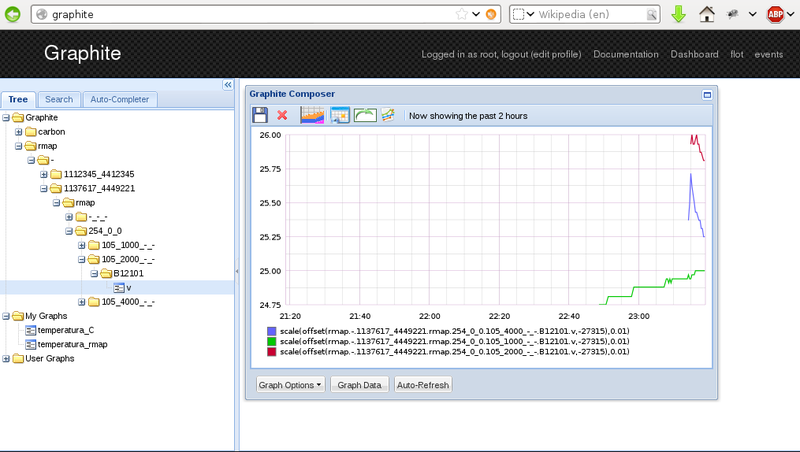Collapse the 105_2000_-_- folder node
The image size is (800, 452).
[82, 260]
